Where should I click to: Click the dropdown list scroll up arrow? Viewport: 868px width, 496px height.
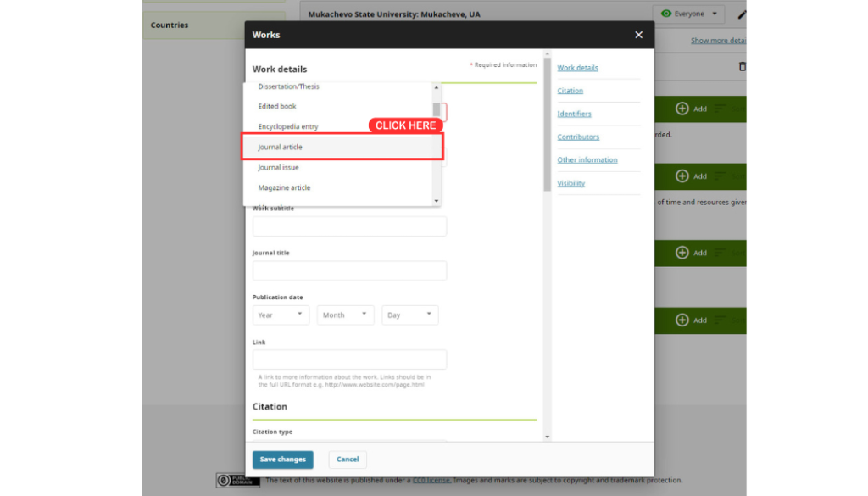point(437,87)
